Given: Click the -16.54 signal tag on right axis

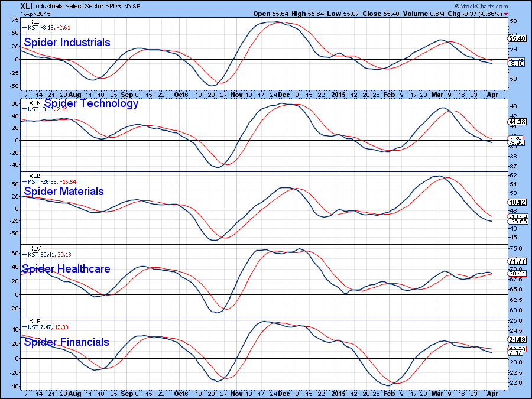Looking at the screenshot, I should click(518, 216).
